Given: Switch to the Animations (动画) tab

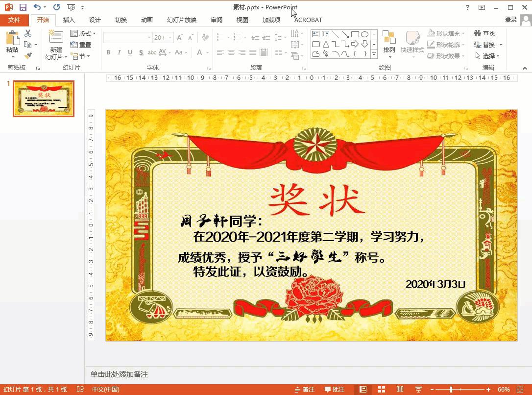Looking at the screenshot, I should [146, 20].
